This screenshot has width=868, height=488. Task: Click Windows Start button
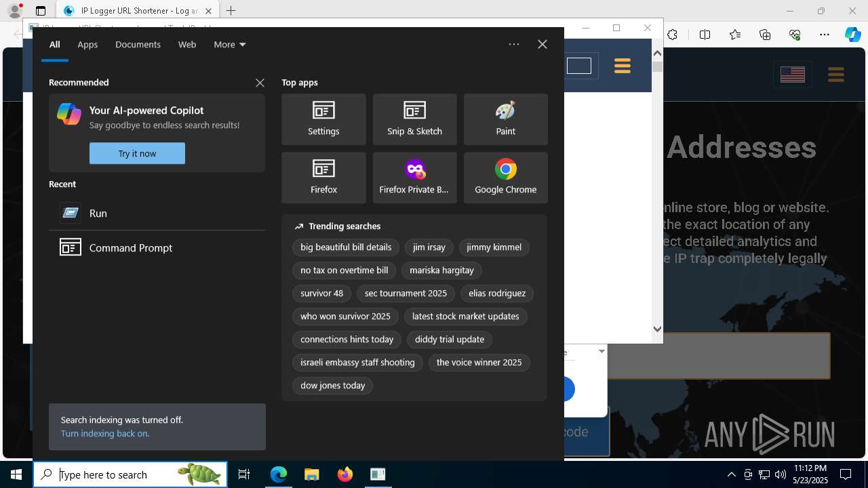point(16,474)
